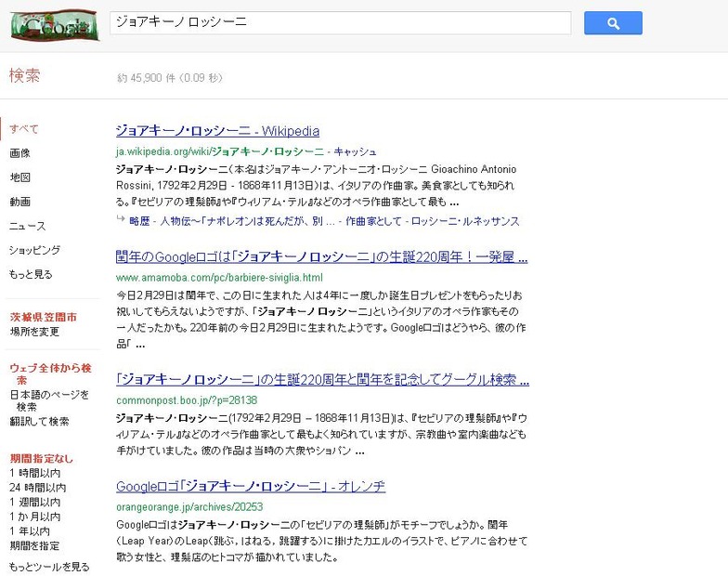The image size is (728, 576).
Task: Filter results to 1 か月以内
Action: [x=35, y=517]
